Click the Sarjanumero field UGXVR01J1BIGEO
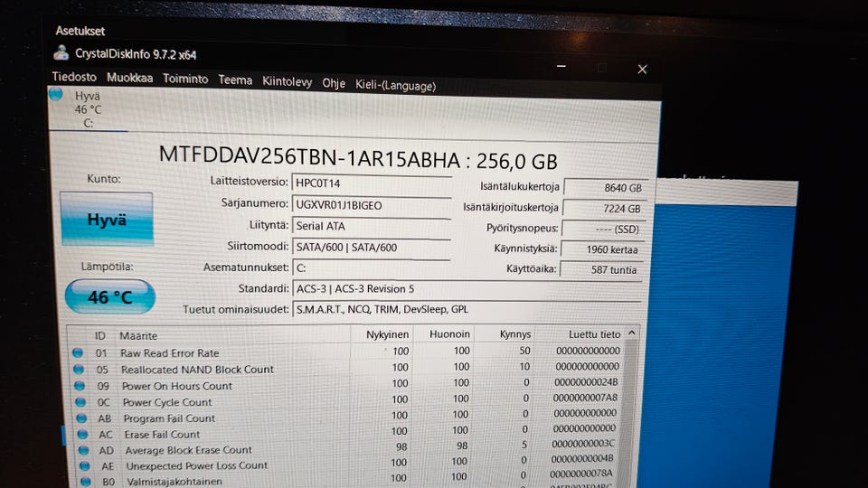This screenshot has height=488, width=868. 372,205
